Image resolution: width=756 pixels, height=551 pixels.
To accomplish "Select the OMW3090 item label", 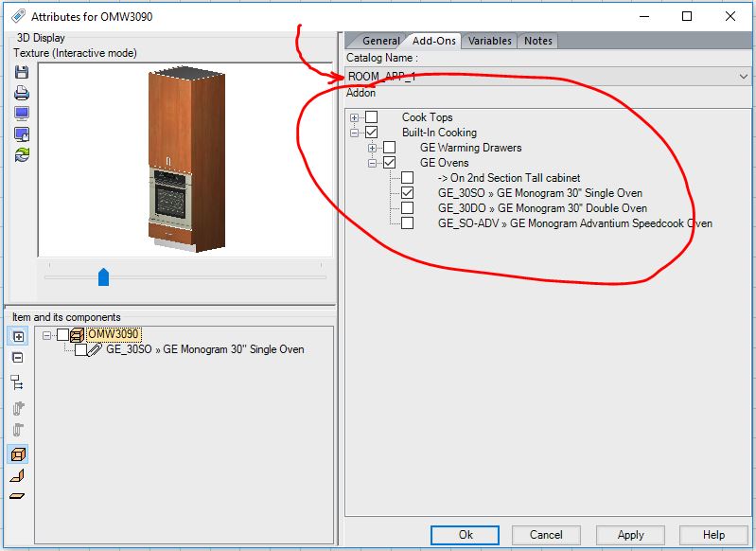I will pos(114,334).
